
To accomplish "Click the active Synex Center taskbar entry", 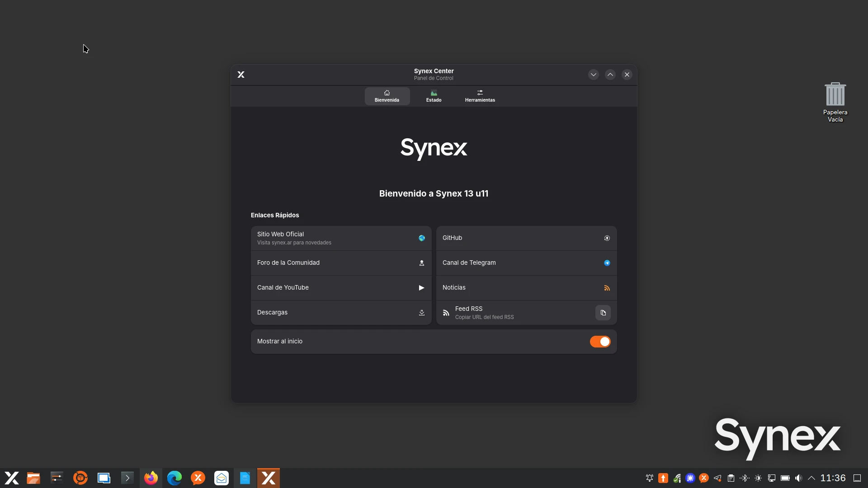I will [269, 478].
